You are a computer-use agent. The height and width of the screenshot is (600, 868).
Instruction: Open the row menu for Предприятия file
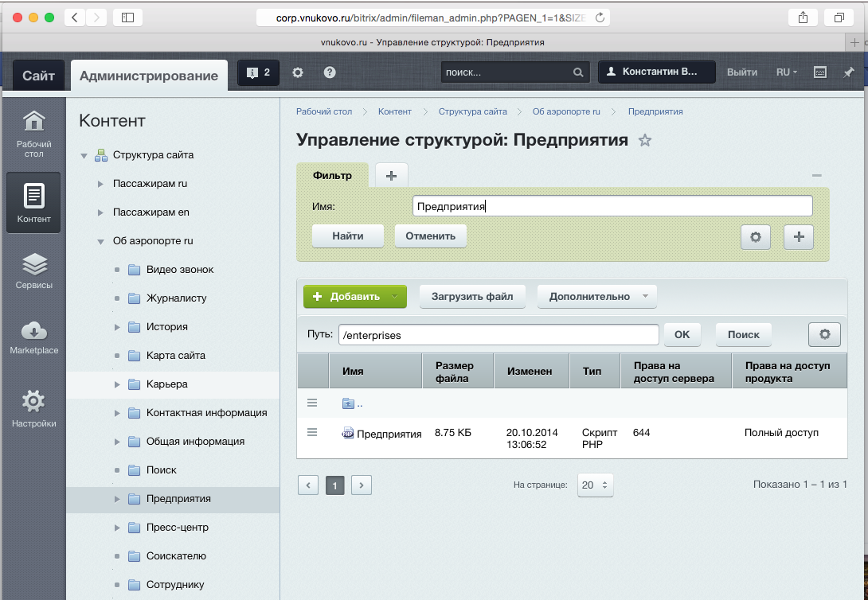click(x=312, y=432)
